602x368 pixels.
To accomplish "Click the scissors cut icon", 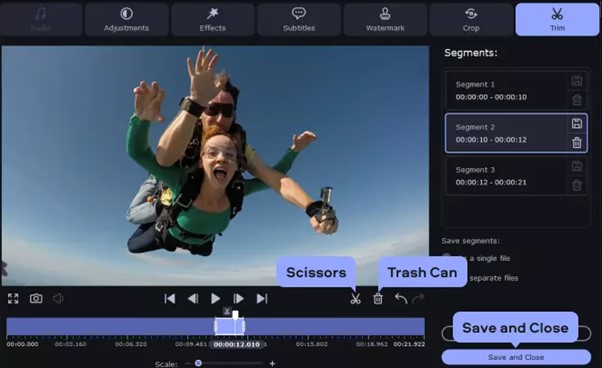I will (356, 299).
